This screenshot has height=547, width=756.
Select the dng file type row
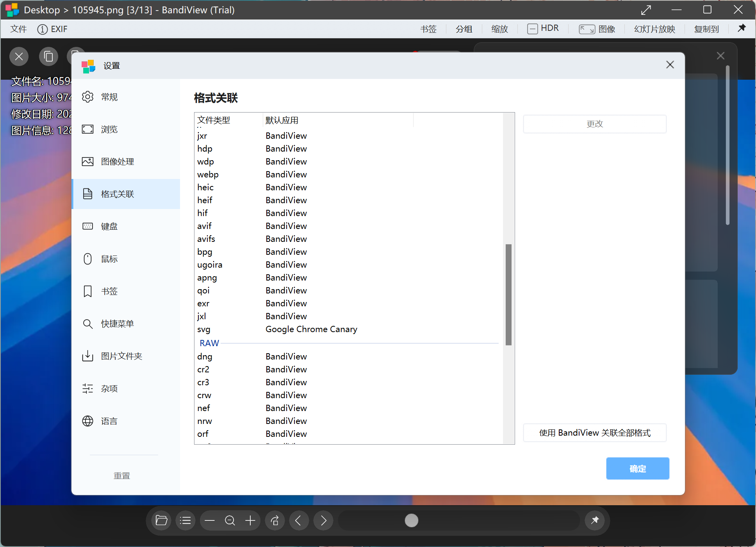click(349, 357)
